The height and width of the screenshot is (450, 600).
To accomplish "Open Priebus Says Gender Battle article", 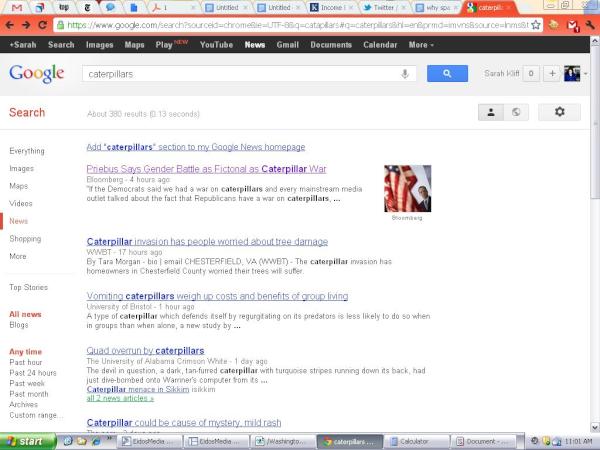I will tap(206, 169).
